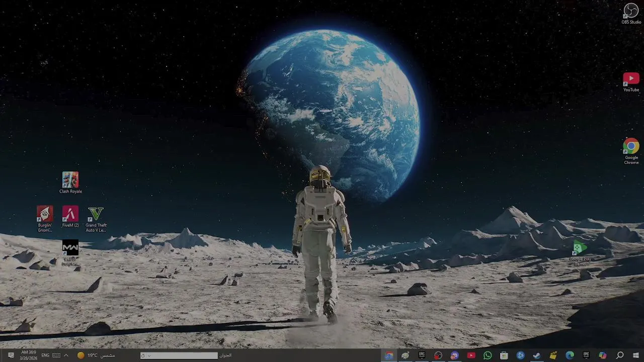Image resolution: width=644 pixels, height=362 pixels.
Task: Open the clock showing 3/28/2026
Action: pos(29,355)
